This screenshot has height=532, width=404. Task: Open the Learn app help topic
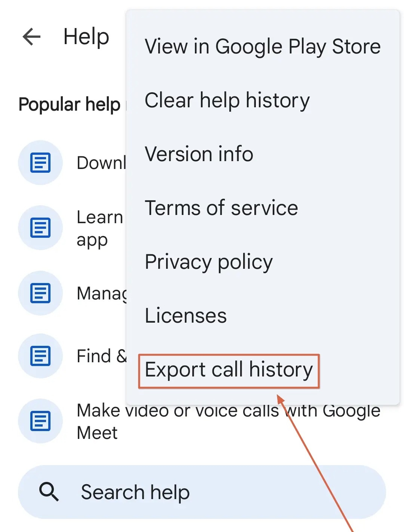click(x=99, y=228)
